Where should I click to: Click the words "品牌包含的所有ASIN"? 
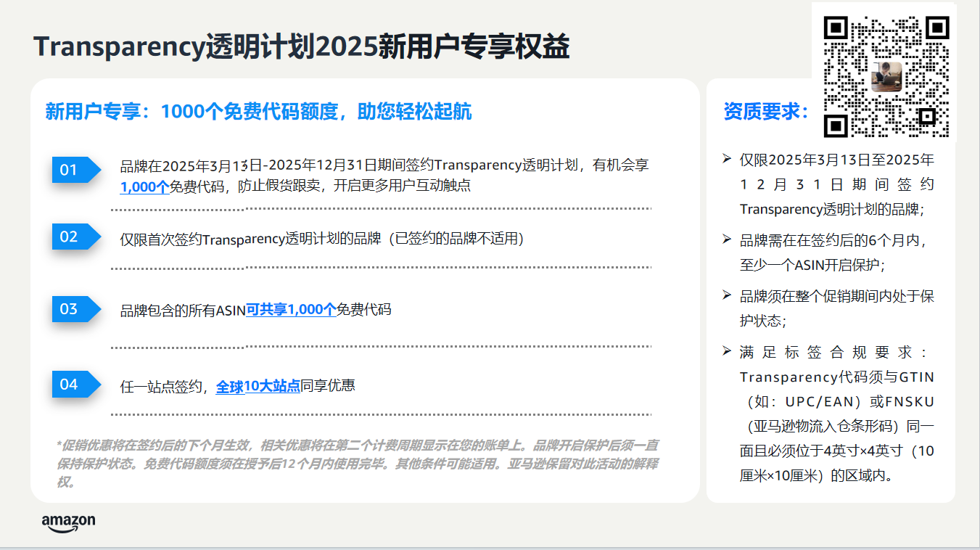pos(183,310)
